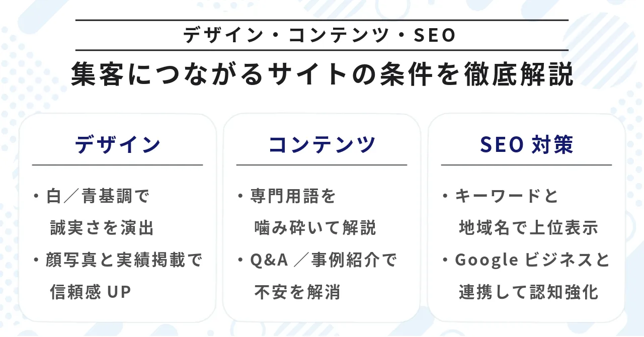
Task: Click the main headline "集客につながるサイトの条件を徹底解説"
Action: 322,75
